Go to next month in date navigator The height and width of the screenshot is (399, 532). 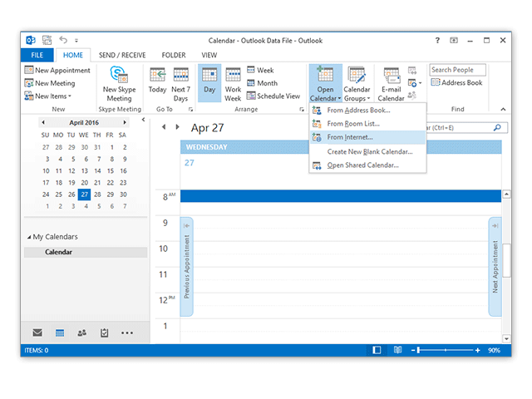tap(125, 122)
